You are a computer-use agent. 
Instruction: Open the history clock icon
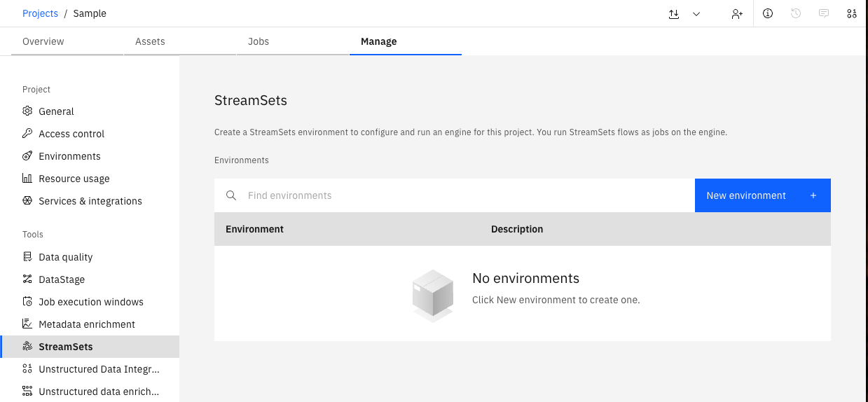(x=796, y=13)
